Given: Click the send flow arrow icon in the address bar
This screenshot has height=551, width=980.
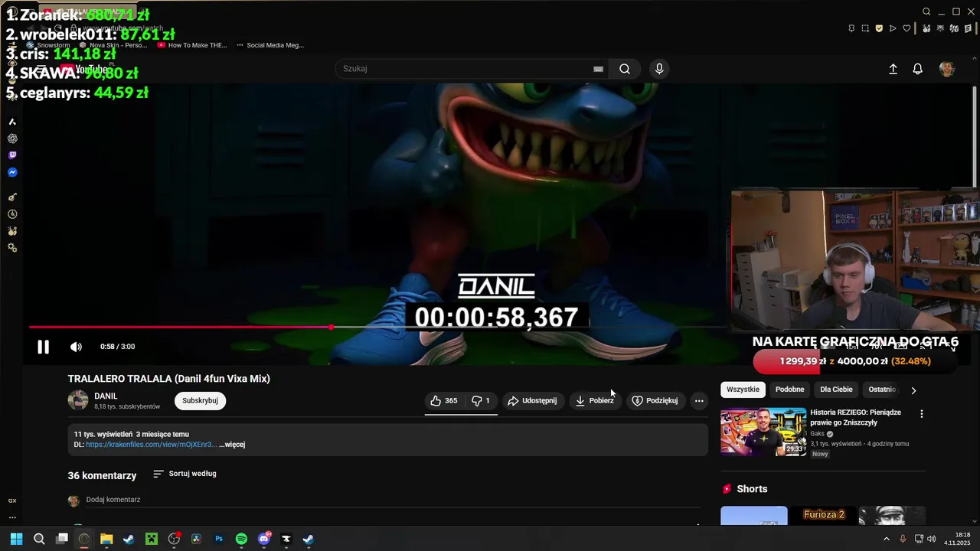Looking at the screenshot, I should (x=893, y=28).
